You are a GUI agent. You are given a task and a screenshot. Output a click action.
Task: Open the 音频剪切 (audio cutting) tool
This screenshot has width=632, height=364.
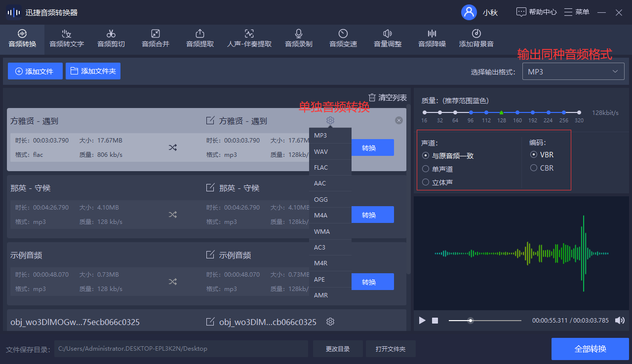coord(111,39)
